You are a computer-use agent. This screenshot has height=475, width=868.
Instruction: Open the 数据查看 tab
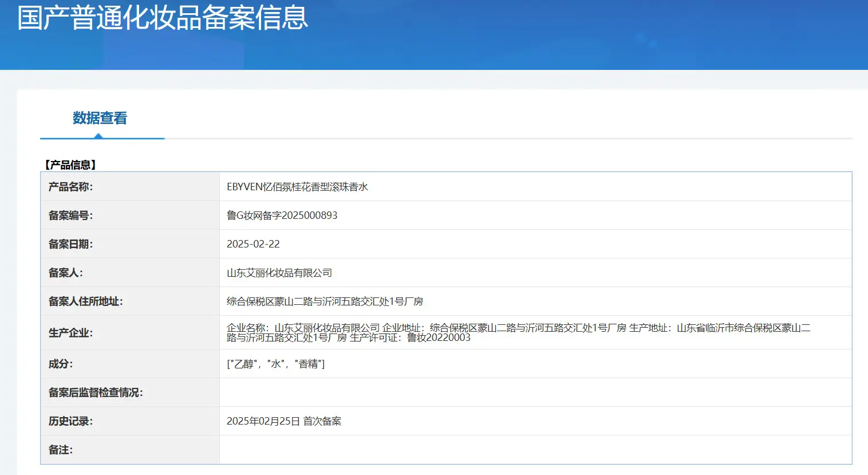100,118
